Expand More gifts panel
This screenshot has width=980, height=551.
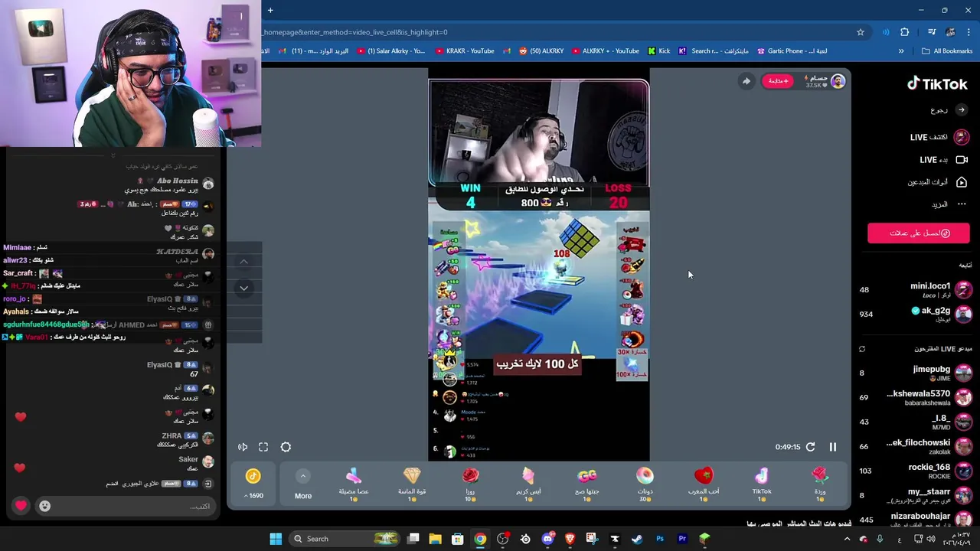303,484
